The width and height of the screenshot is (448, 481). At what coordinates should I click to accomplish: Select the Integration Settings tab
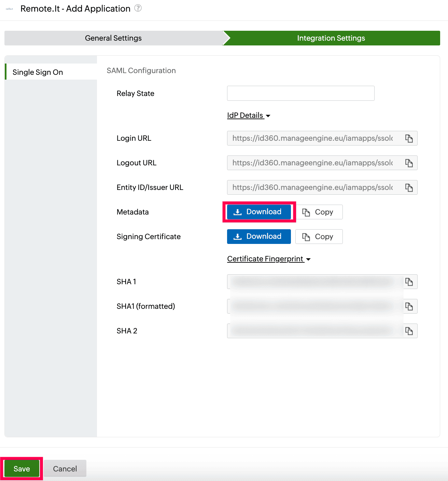(331, 38)
